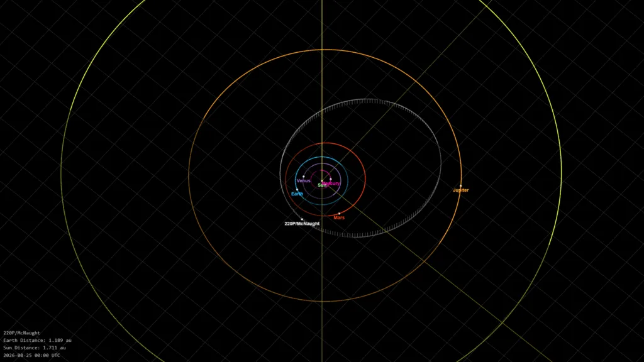Click the Sun Distance 1.711 au readout
The width and height of the screenshot is (644, 362).
pos(35,348)
